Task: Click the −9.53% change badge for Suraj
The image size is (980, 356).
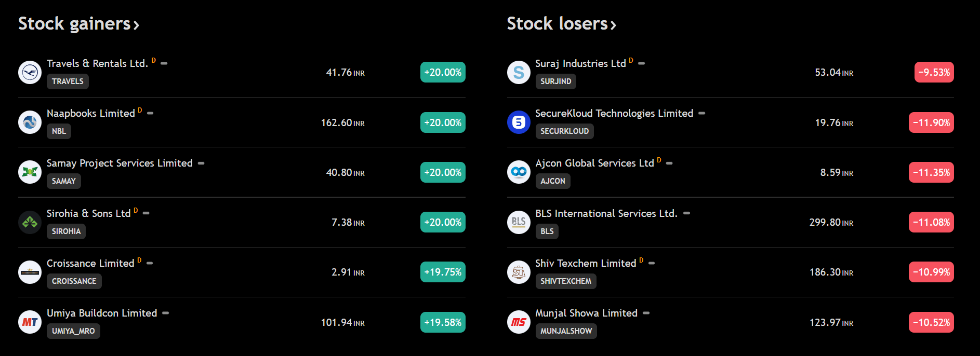Action: click(x=934, y=72)
